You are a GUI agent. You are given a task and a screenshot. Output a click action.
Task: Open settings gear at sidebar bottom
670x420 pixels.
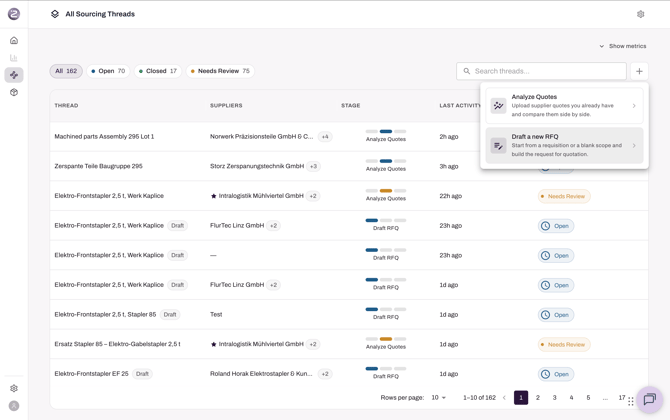14,388
